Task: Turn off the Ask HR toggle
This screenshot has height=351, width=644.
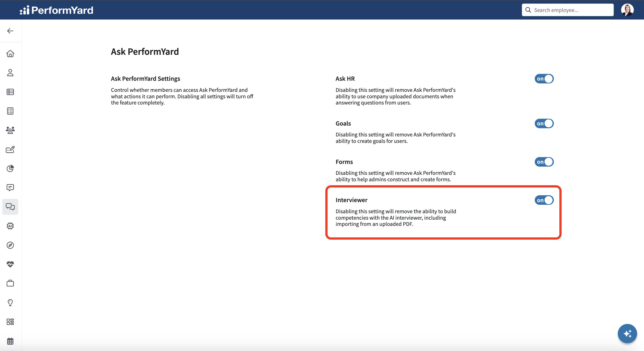Action: (544, 79)
